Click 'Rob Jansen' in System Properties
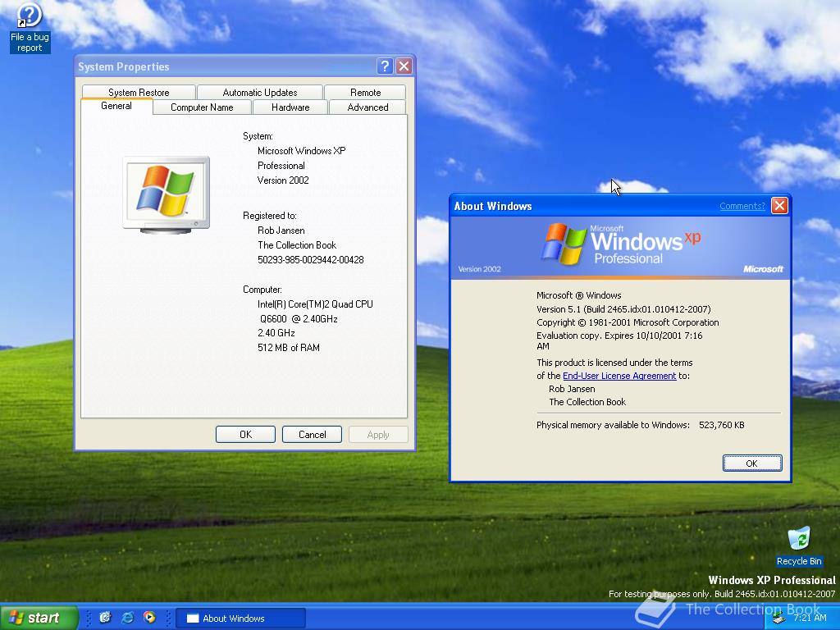 click(x=281, y=231)
